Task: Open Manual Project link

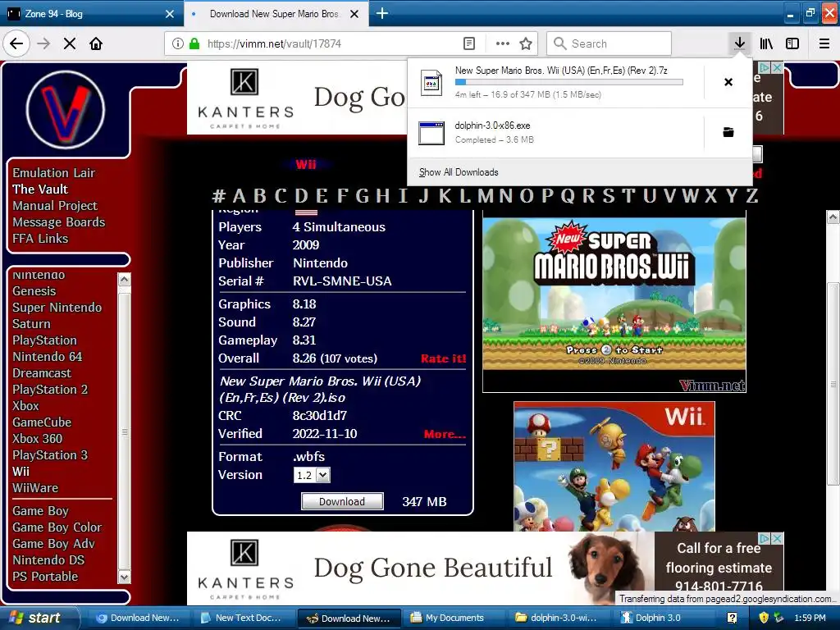Action: tap(55, 206)
